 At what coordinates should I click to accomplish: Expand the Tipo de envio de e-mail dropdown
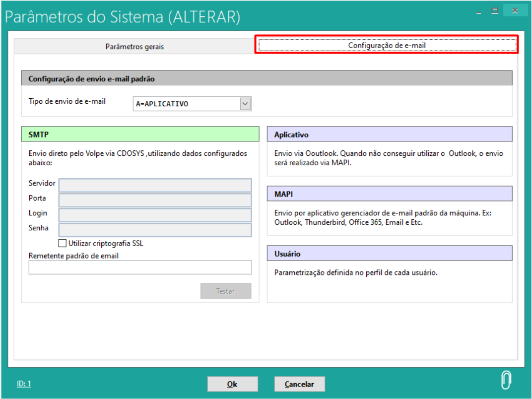pyautogui.click(x=245, y=104)
